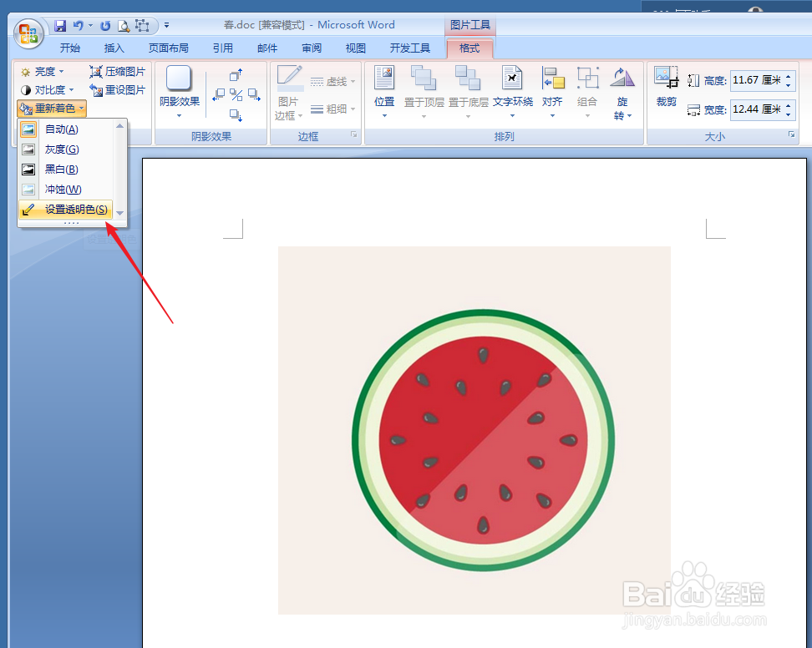This screenshot has width=812, height=648.
Task: Open 边框 group dialog launcher
Action: (353, 134)
